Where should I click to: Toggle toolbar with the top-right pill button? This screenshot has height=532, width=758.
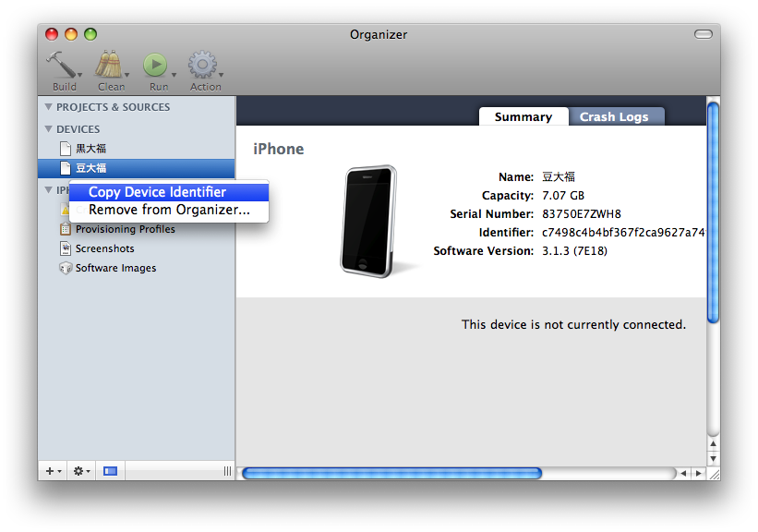[704, 34]
